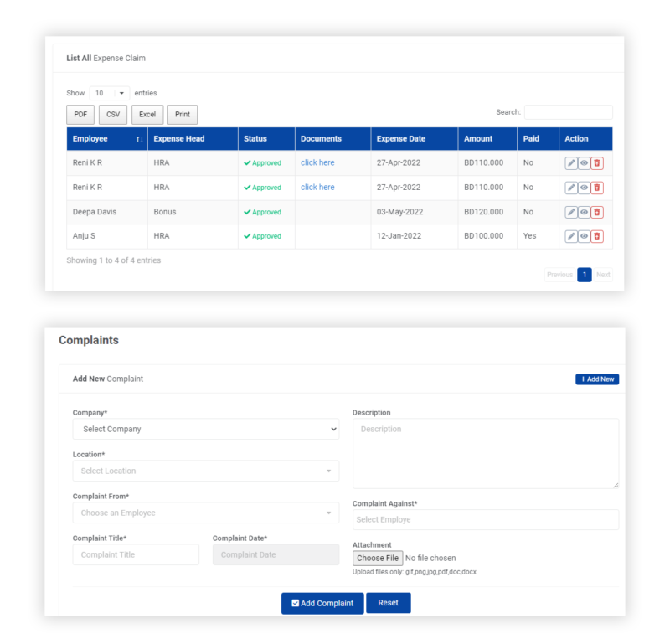Screen dimensions: 670x644
Task: Expand the Choose an Employee dropdown
Action: (x=206, y=513)
